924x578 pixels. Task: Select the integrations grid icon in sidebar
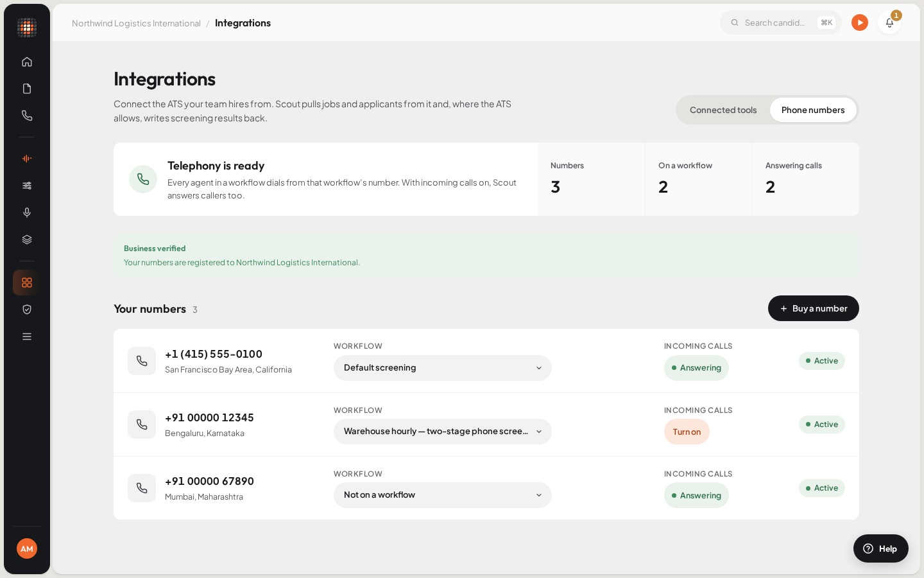pos(27,283)
